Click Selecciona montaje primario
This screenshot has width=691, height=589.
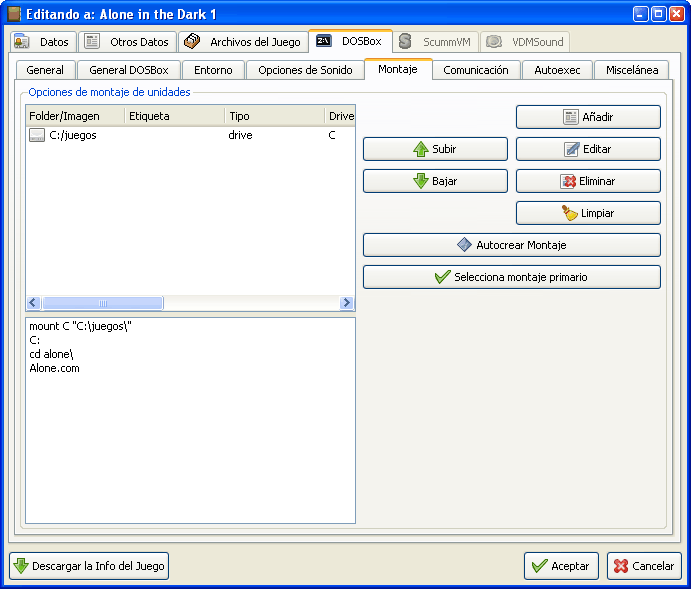click(x=512, y=277)
